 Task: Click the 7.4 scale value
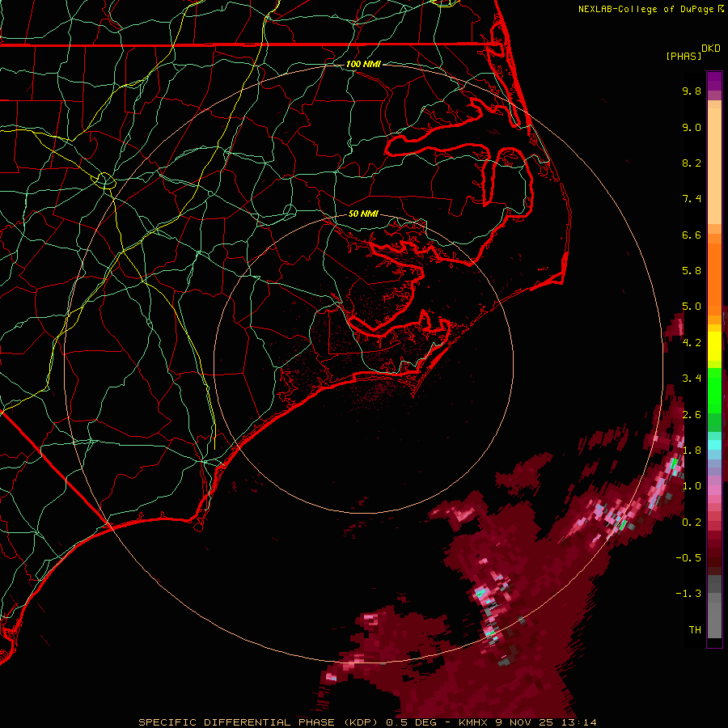pyautogui.click(x=692, y=199)
